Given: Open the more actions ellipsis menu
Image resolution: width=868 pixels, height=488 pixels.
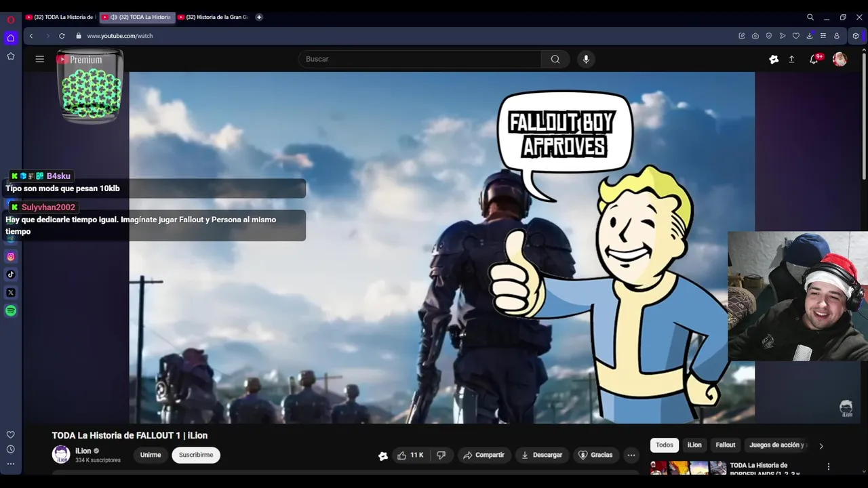Looking at the screenshot, I should (631, 455).
